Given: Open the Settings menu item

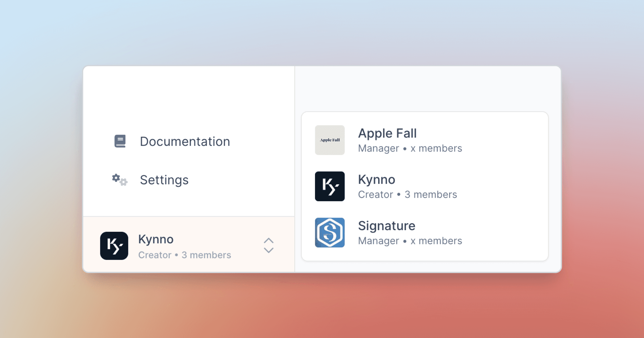Looking at the screenshot, I should click(x=164, y=180).
